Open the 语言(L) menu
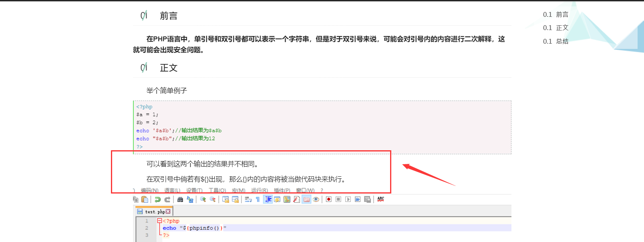The width and height of the screenshot is (644, 242). 172,191
